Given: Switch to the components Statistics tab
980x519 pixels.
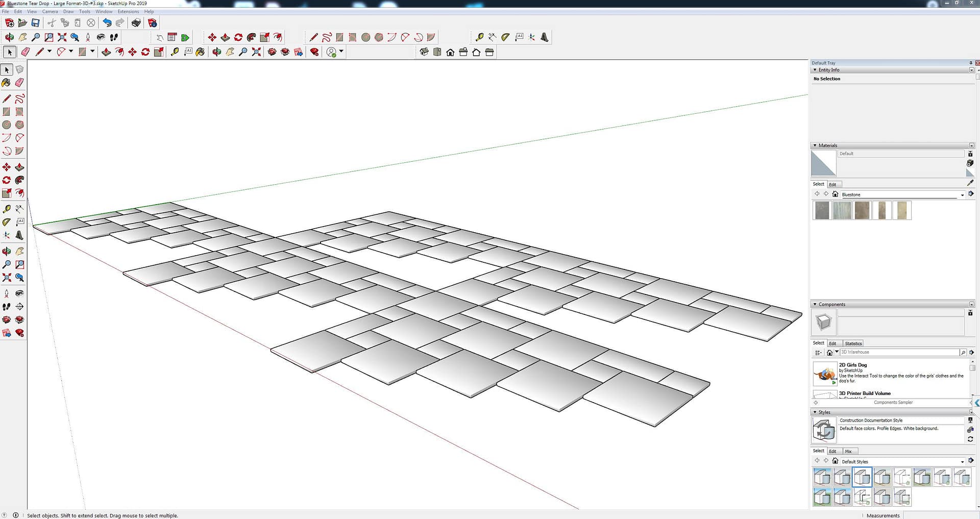Looking at the screenshot, I should point(853,343).
